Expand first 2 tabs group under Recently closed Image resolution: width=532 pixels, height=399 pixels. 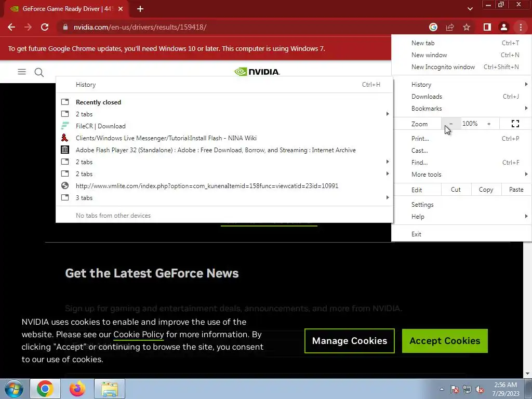224,114
